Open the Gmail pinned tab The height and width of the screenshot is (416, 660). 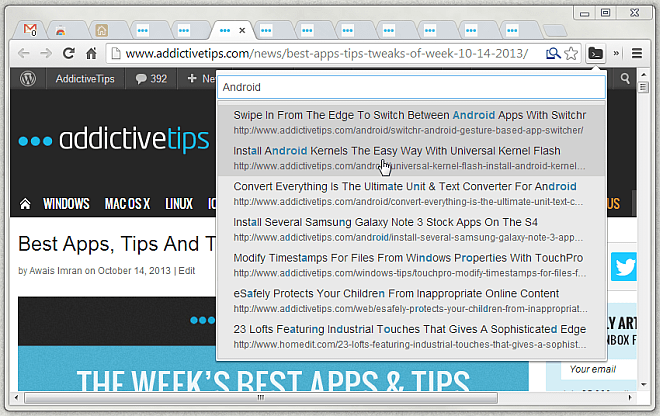tap(30, 30)
